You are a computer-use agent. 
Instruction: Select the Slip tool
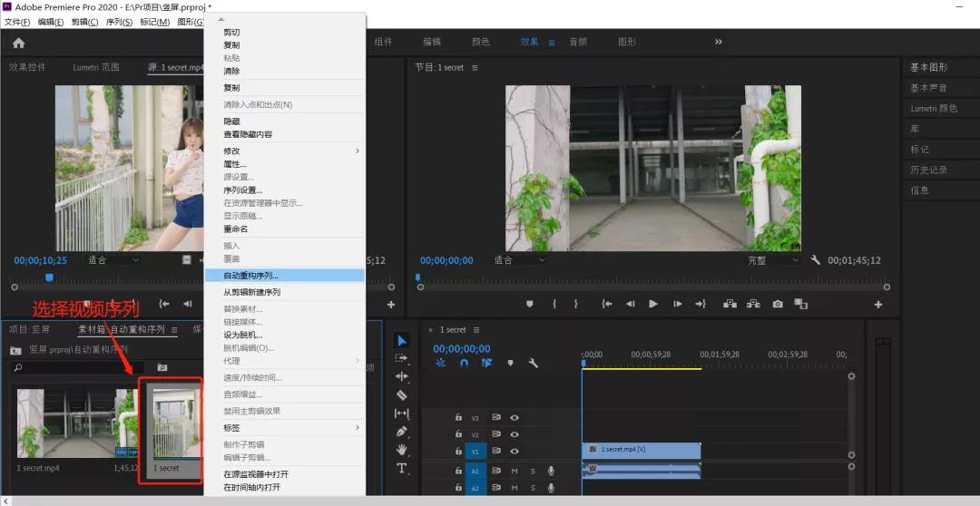click(x=402, y=413)
